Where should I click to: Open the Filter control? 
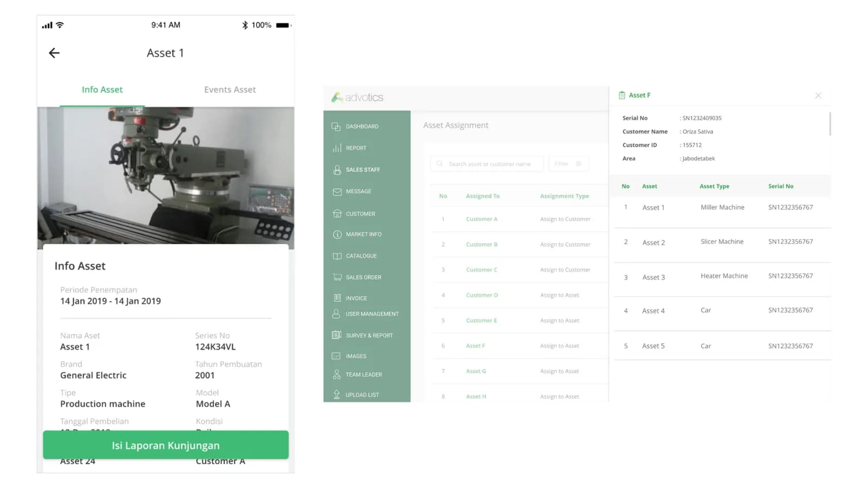(569, 164)
